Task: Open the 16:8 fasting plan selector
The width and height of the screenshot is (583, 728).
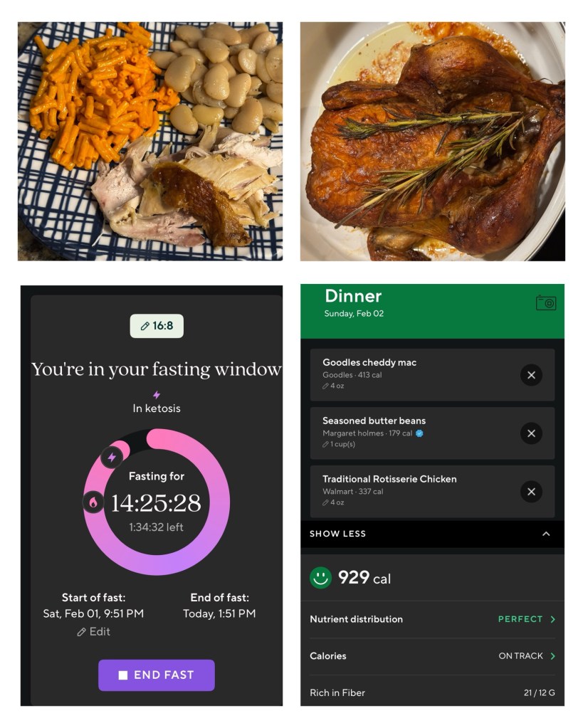Action: 157,326
